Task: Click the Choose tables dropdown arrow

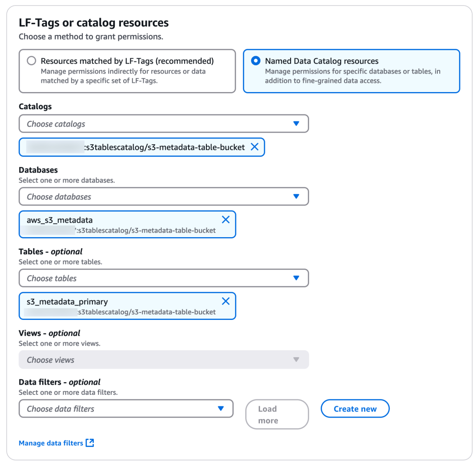Action: (x=296, y=278)
